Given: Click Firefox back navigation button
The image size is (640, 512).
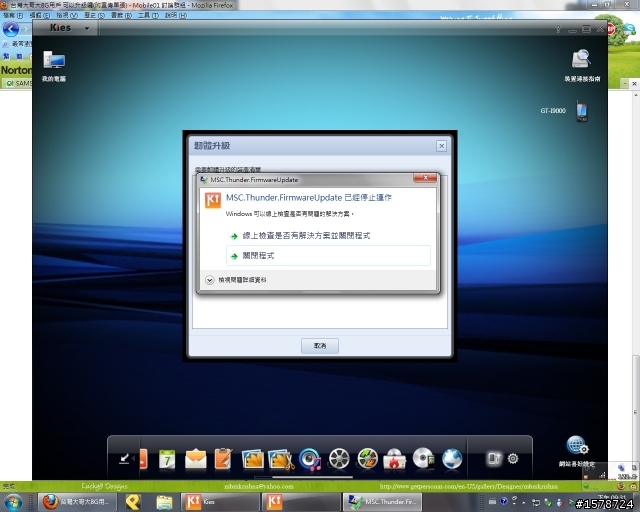Looking at the screenshot, I should point(11,29).
